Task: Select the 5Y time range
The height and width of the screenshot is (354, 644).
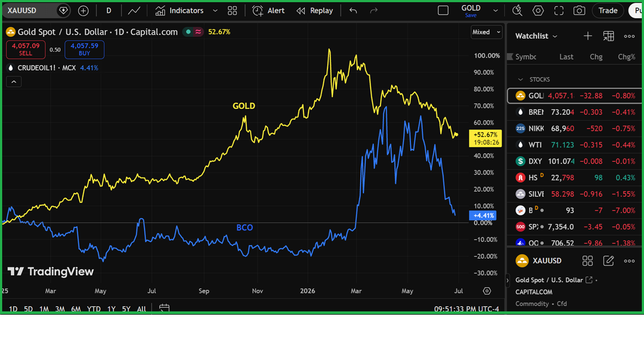Action: click(x=126, y=309)
